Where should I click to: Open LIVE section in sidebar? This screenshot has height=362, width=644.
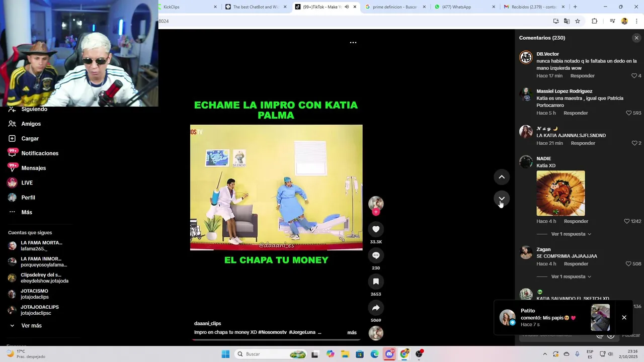27,183
